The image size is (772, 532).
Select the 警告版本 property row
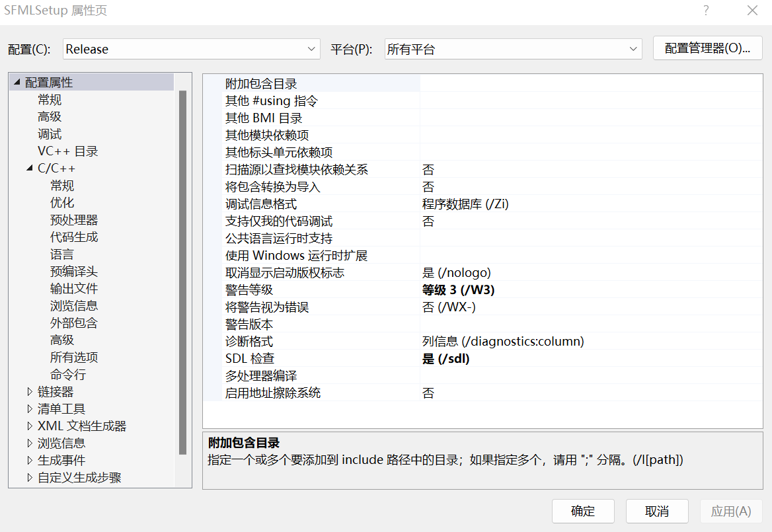tap(482, 324)
